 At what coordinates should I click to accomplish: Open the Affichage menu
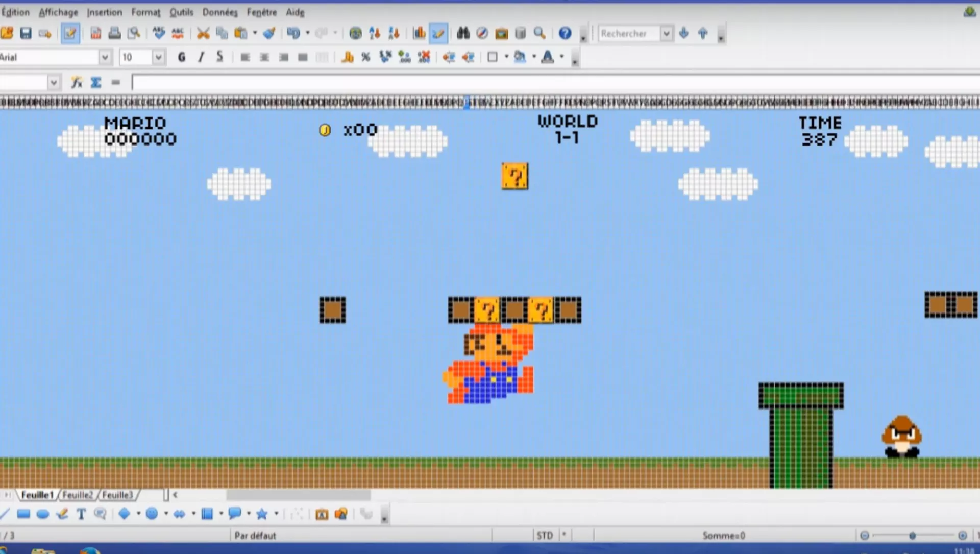pyautogui.click(x=59, y=12)
